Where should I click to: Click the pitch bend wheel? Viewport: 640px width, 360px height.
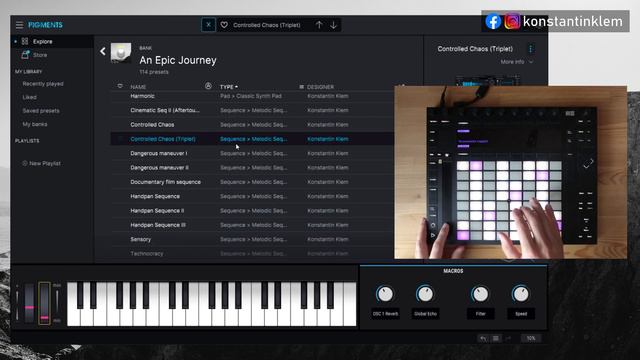[29, 303]
